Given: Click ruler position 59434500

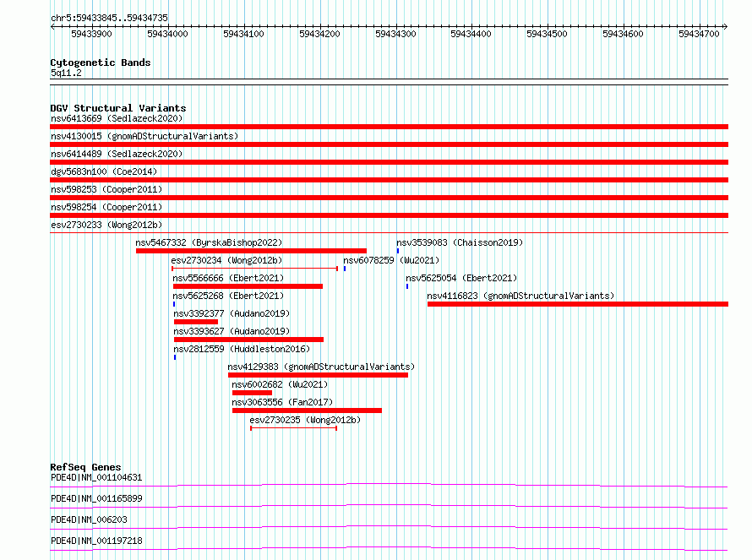Looking at the screenshot, I should click(x=547, y=34).
